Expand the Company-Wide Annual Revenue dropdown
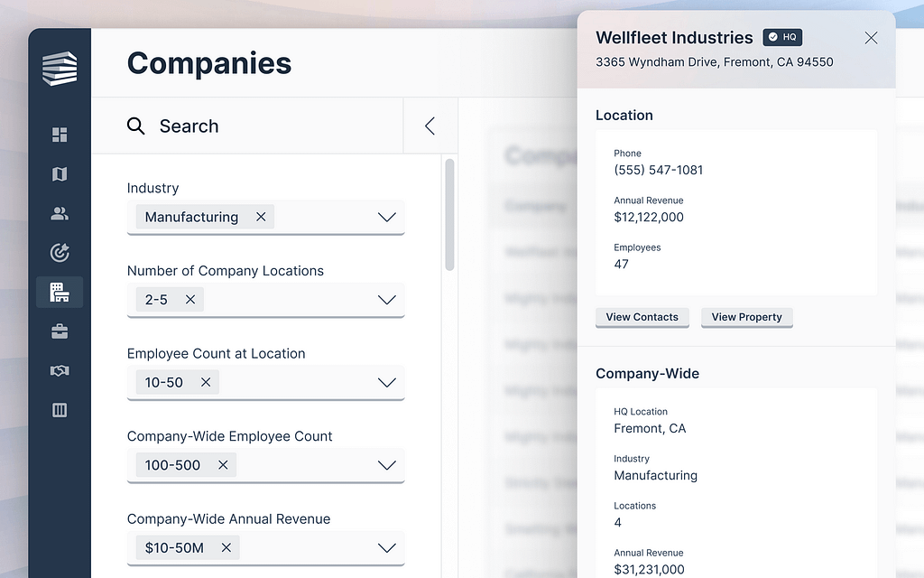This screenshot has height=578, width=924. click(386, 547)
